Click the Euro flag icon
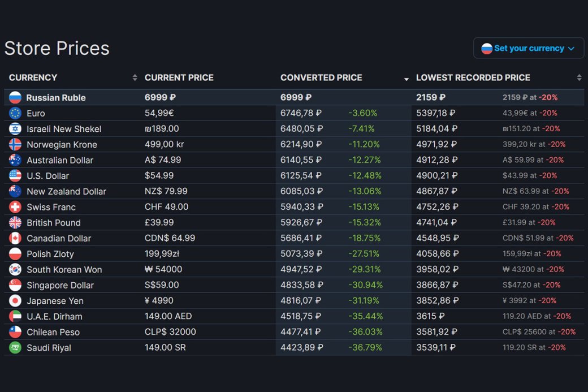This screenshot has height=392, width=588. (x=15, y=113)
